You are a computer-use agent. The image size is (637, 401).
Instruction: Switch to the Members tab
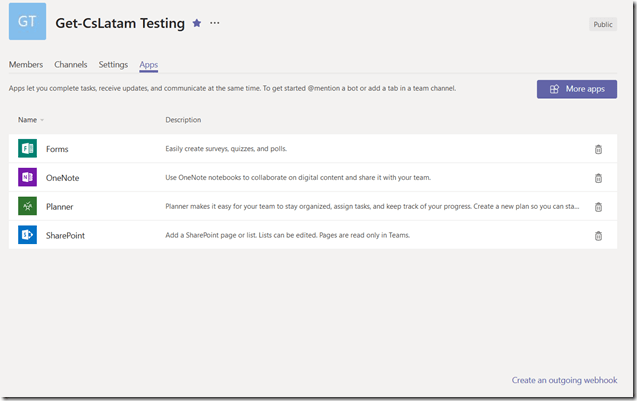[26, 65]
